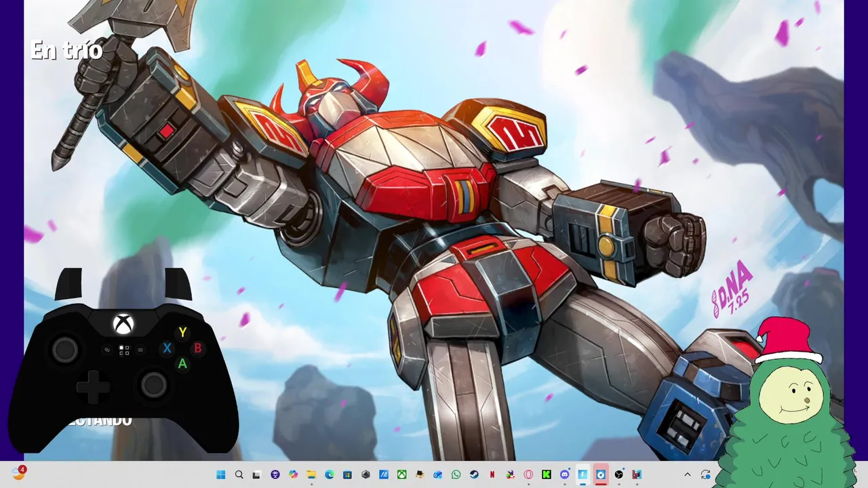
Task: Click the yellow Y controller button
Action: [x=182, y=332]
